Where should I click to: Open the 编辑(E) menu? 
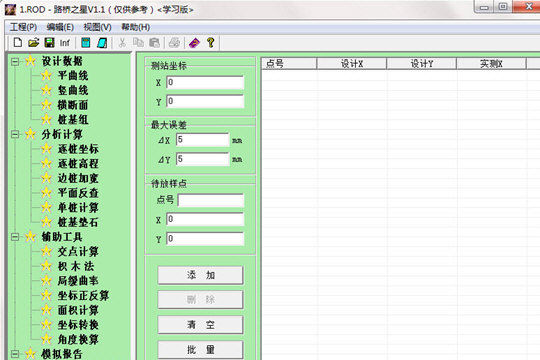(60, 27)
